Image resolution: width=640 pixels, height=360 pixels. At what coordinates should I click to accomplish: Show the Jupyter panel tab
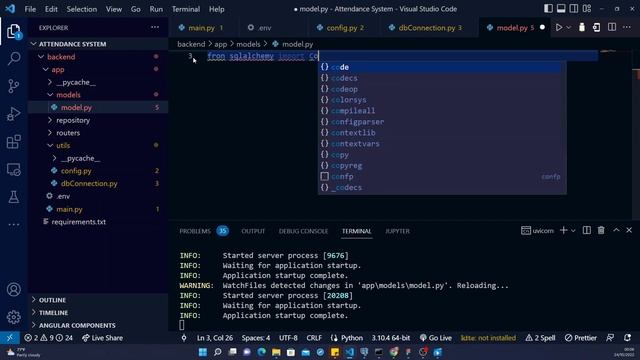[x=397, y=231]
